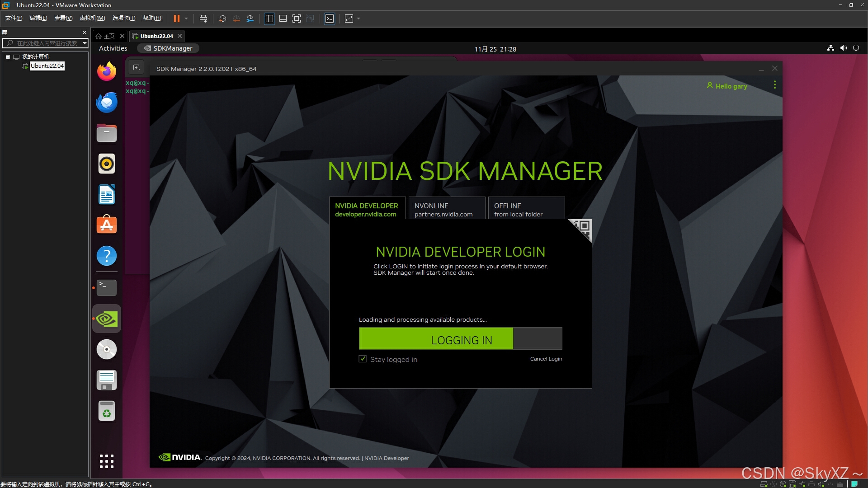This screenshot has height=488, width=868.
Task: Select Ubuntu22.04 in the library tree
Action: (47, 66)
